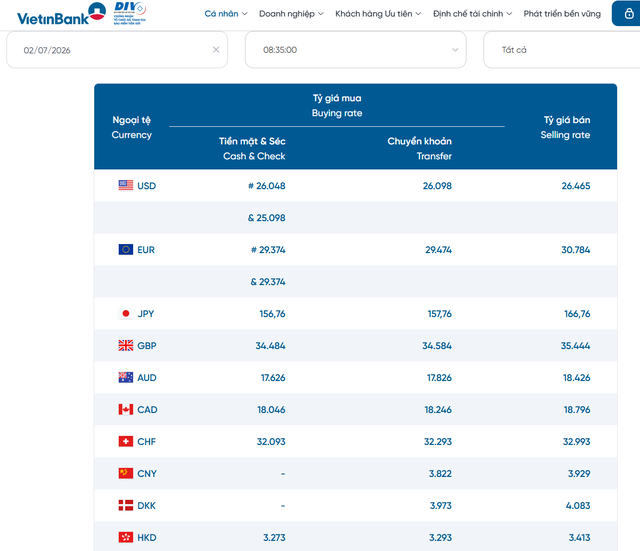
Task: Click the VietinBank logo
Action: (61, 14)
